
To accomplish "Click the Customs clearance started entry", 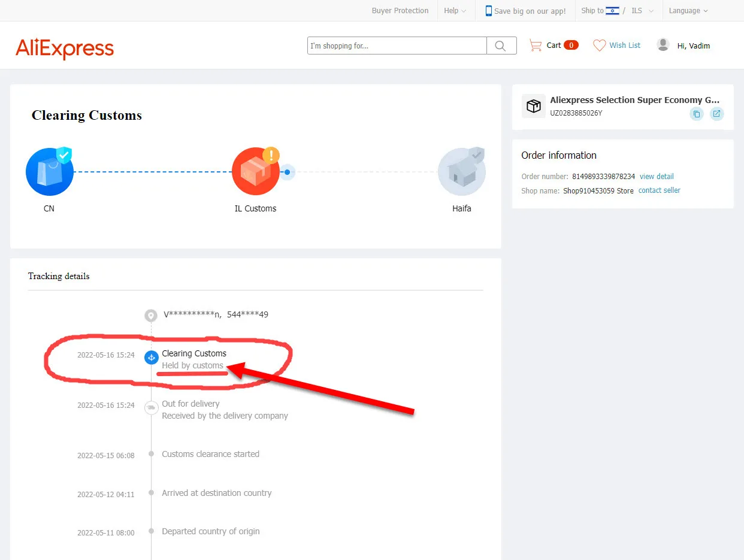I will coord(210,454).
